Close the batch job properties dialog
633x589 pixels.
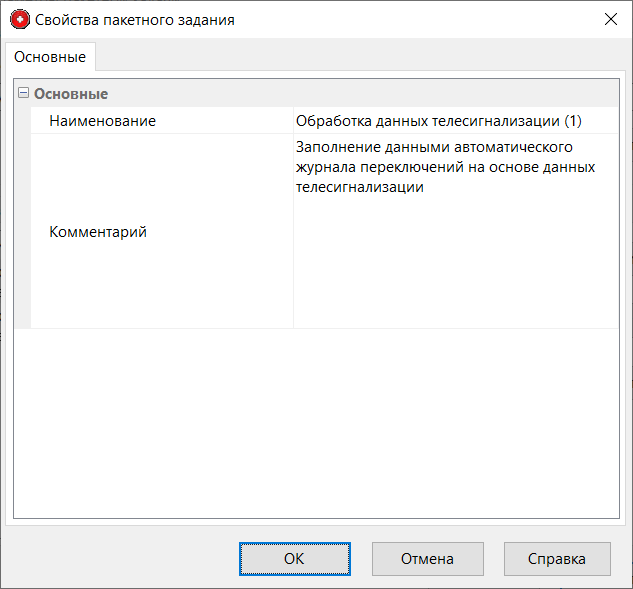609,19
